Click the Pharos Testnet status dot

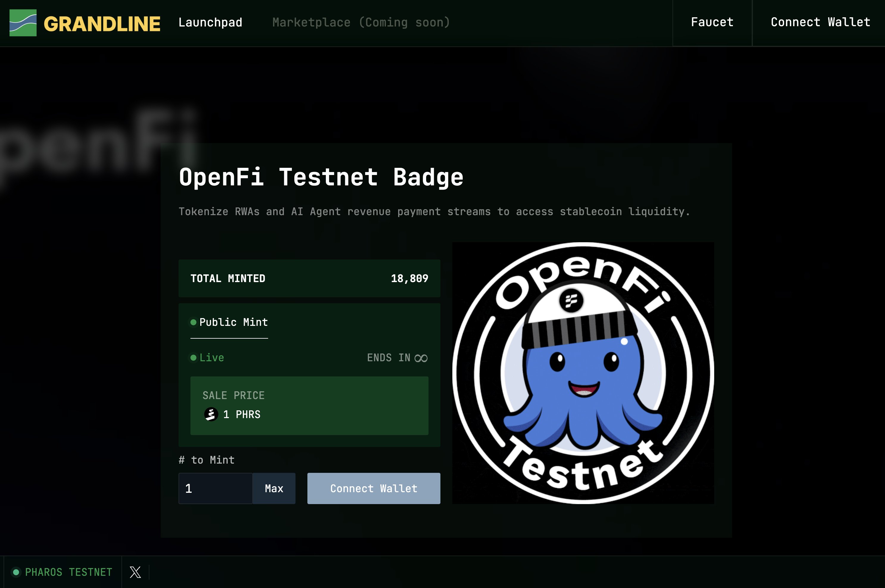[x=16, y=572]
